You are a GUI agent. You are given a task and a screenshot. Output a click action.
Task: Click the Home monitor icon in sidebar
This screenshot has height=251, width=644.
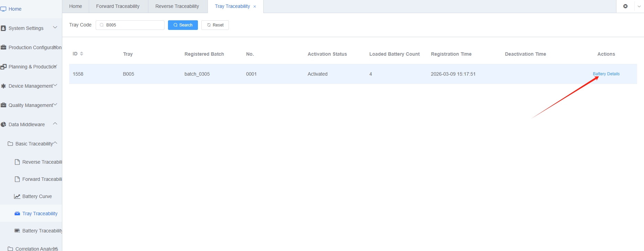coord(3,9)
